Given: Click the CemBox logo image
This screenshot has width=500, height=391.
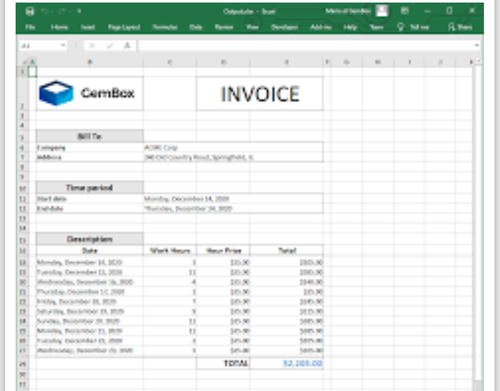Looking at the screenshot, I should click(x=87, y=93).
